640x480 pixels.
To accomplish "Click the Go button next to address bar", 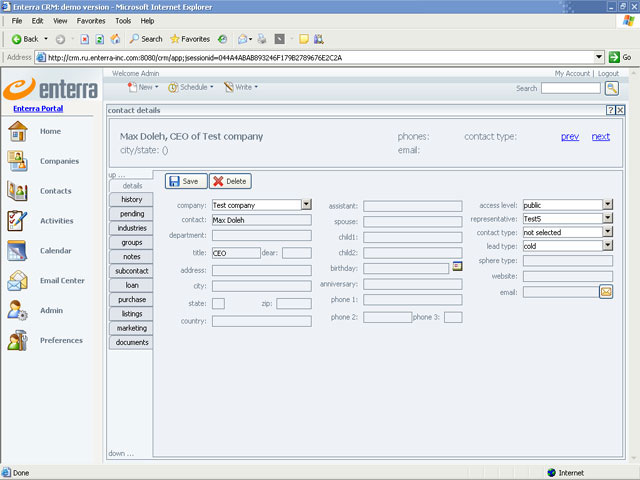I will click(620, 57).
